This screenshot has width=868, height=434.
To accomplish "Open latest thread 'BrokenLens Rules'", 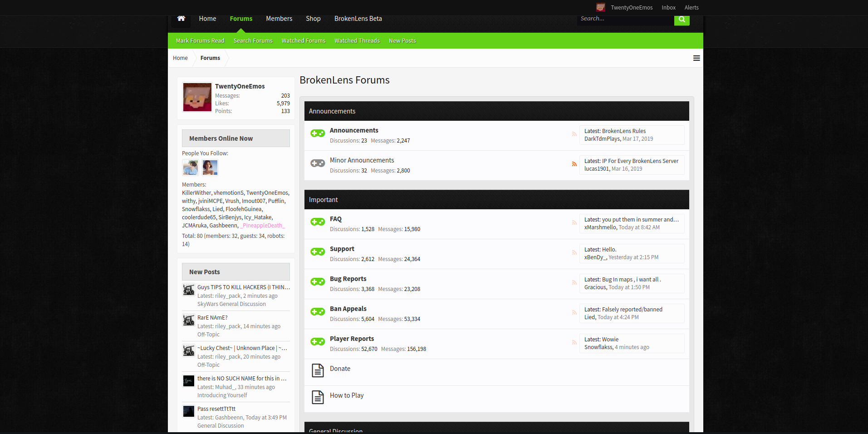I will coord(624,131).
